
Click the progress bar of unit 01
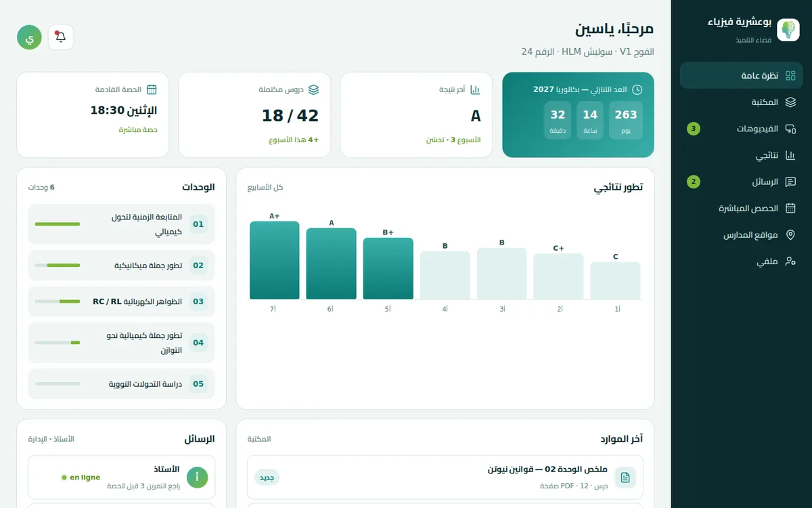tap(58, 224)
